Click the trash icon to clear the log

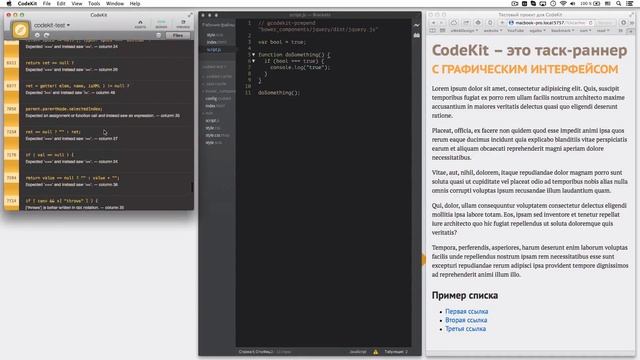coord(159,36)
